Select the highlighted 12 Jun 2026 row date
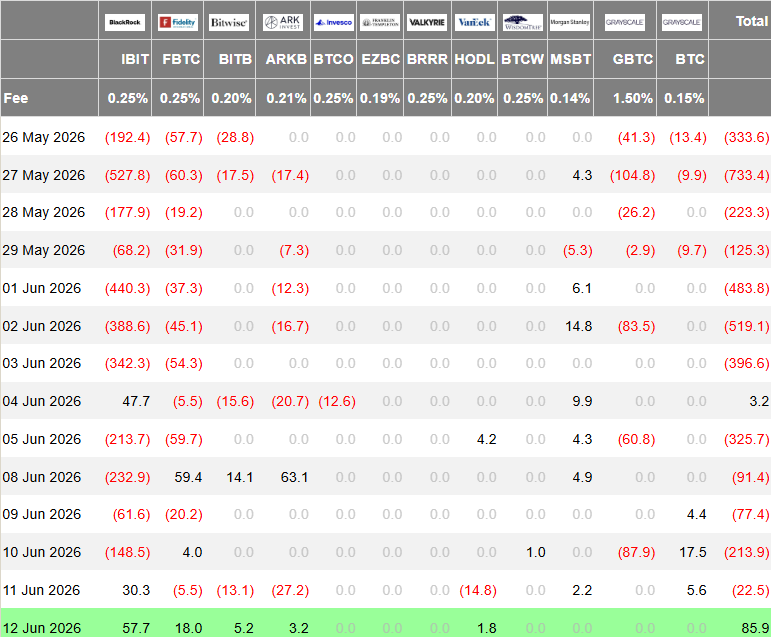This screenshot has height=637, width=771. pos(42,628)
